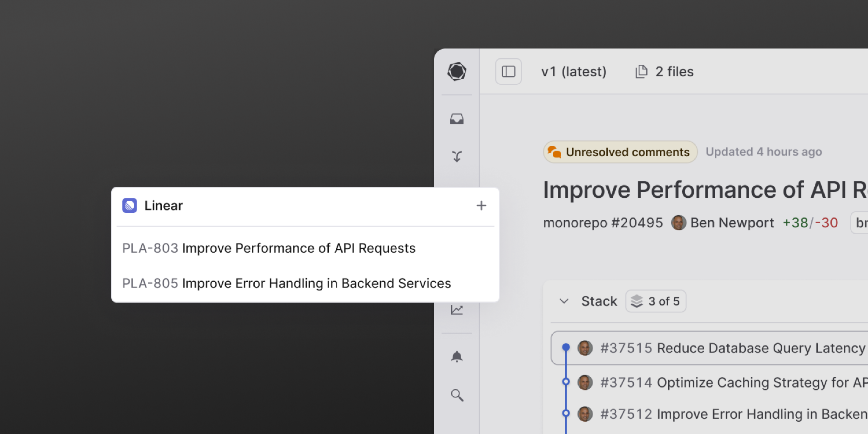Collapse the Stack section chevron
This screenshot has width=868, height=434.
coord(564,301)
